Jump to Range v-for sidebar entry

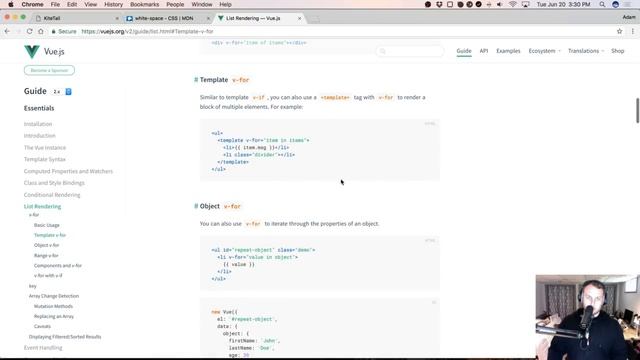(46, 256)
